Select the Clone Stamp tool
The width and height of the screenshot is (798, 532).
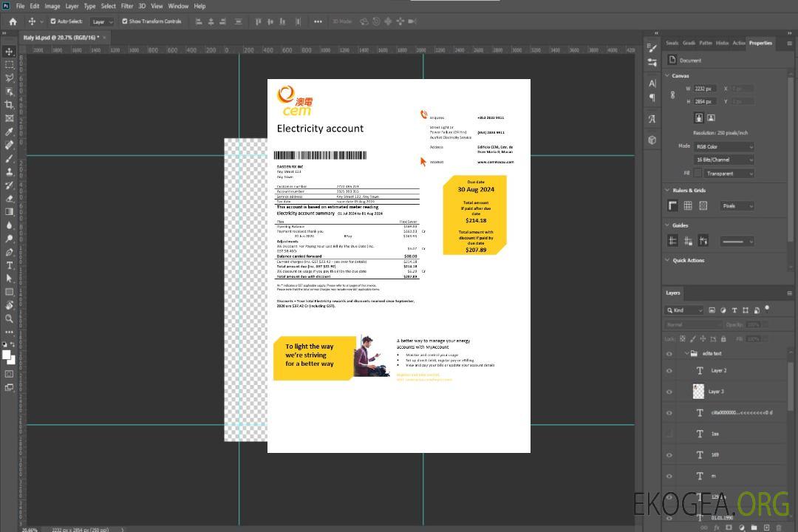9,172
